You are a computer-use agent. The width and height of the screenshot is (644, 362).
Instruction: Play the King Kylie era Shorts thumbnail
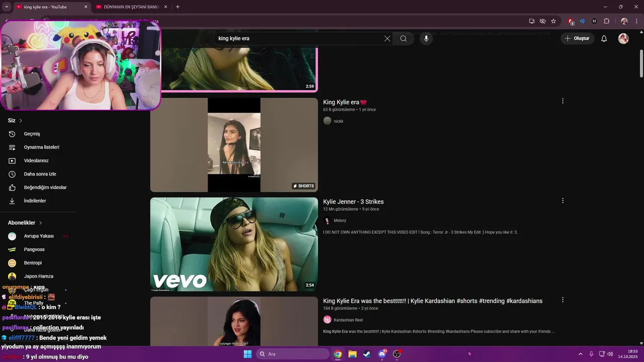[x=234, y=145]
